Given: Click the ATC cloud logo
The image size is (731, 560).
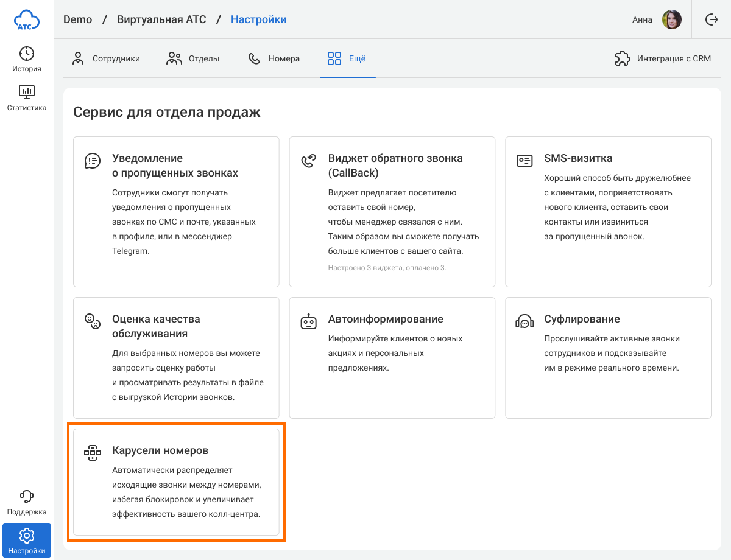Looking at the screenshot, I should (x=27, y=19).
